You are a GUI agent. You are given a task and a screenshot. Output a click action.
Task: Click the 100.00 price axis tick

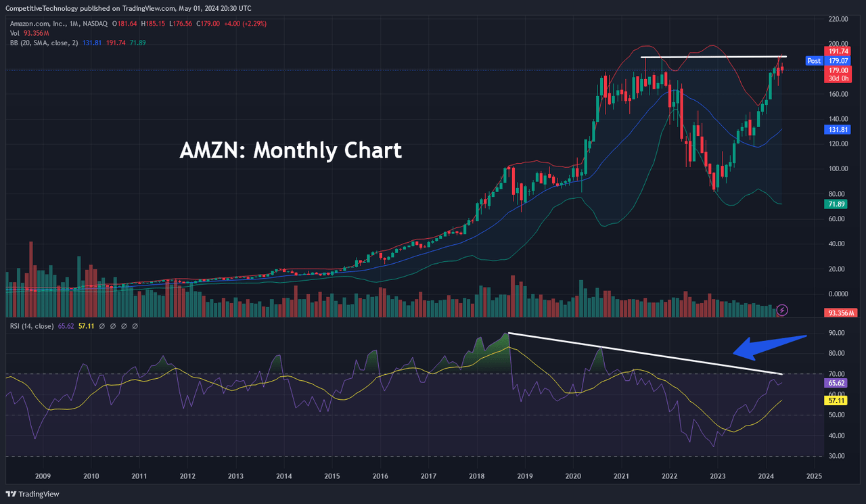pos(838,169)
